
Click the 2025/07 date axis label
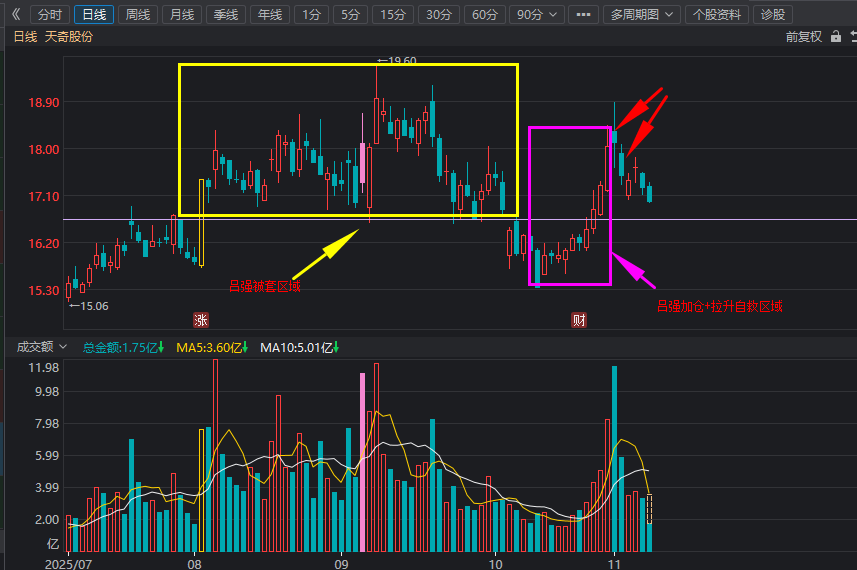(68, 563)
